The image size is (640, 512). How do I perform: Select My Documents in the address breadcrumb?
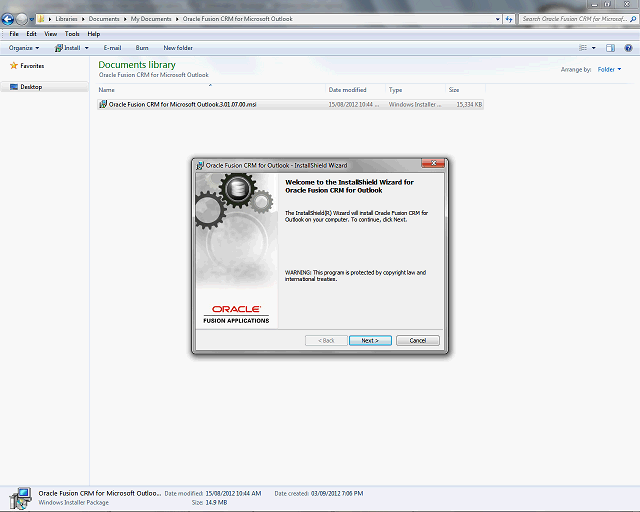point(151,19)
